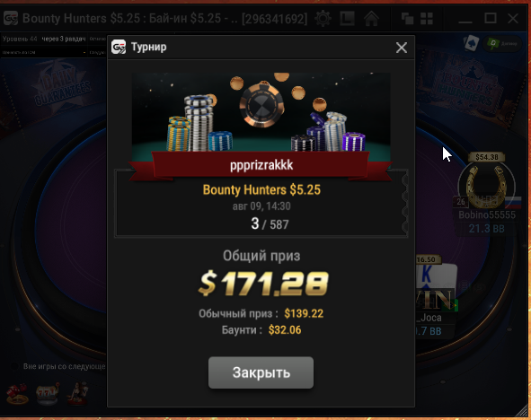Viewport: 531px width, 420px height.
Task: Click the spade card icon
Action: pos(472,44)
